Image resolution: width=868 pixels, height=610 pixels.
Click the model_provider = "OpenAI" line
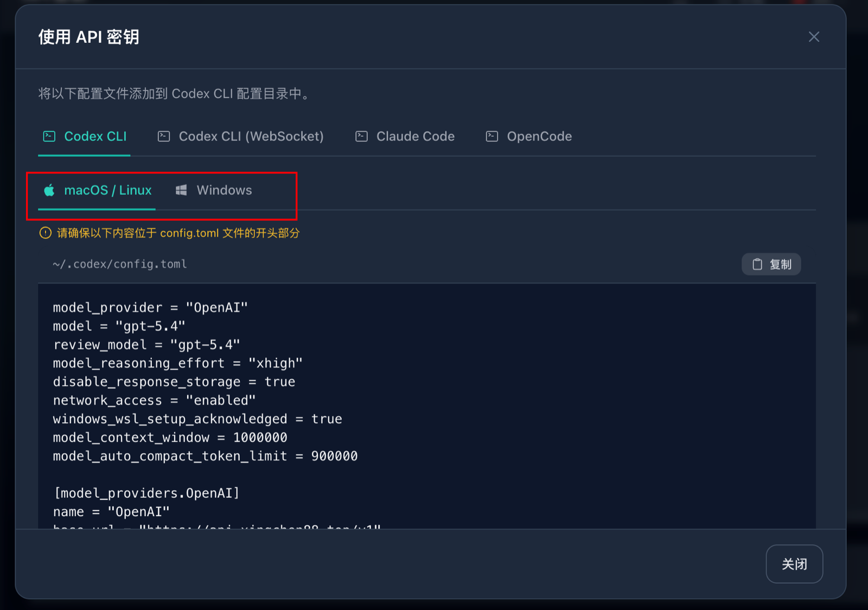pyautogui.click(x=150, y=308)
